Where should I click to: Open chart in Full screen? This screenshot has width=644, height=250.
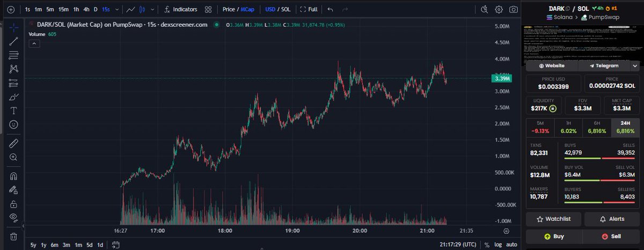[x=309, y=9]
